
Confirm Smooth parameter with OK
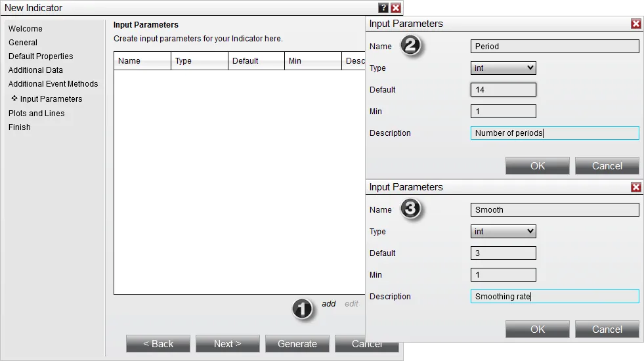[x=538, y=329]
